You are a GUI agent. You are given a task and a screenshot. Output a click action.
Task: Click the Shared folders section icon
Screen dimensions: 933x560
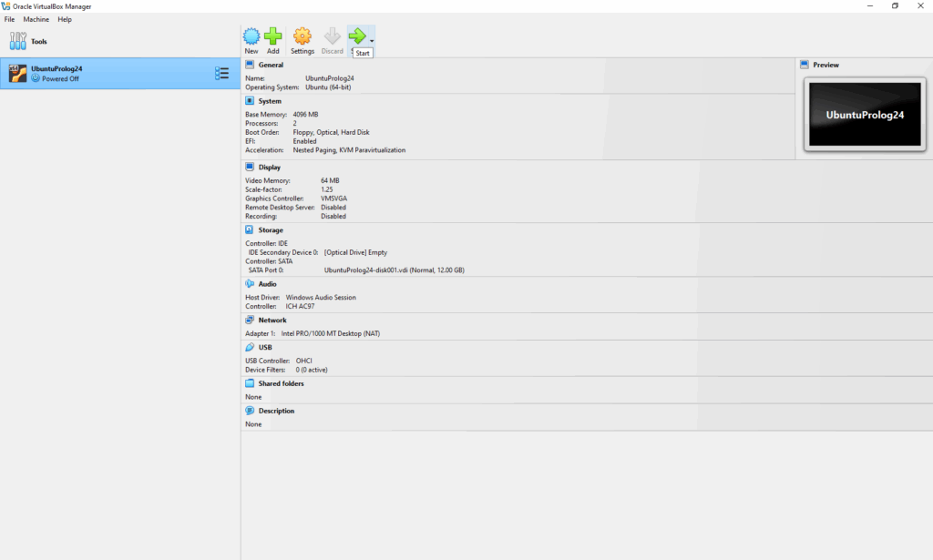(x=250, y=383)
